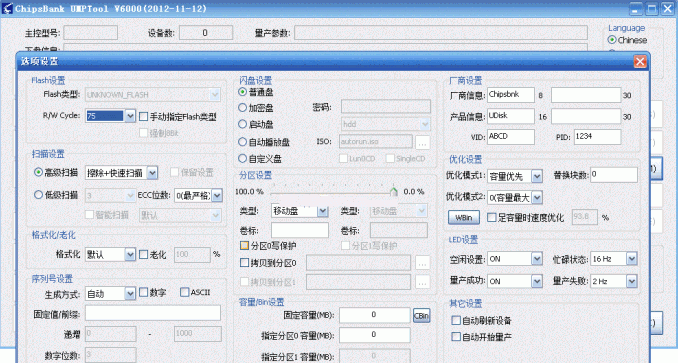Screen dimensions: 678x363
Task: Click the 替换块数 input field
Action: (614, 175)
